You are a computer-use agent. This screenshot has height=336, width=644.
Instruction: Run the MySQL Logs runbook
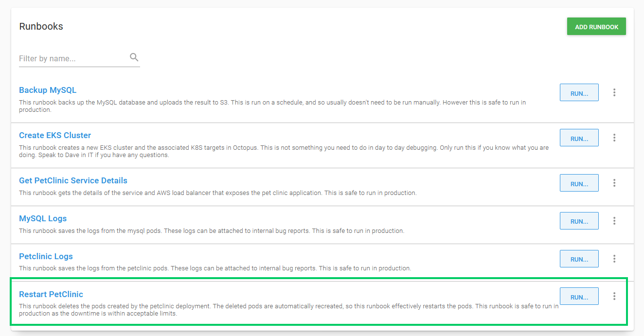pyautogui.click(x=579, y=221)
